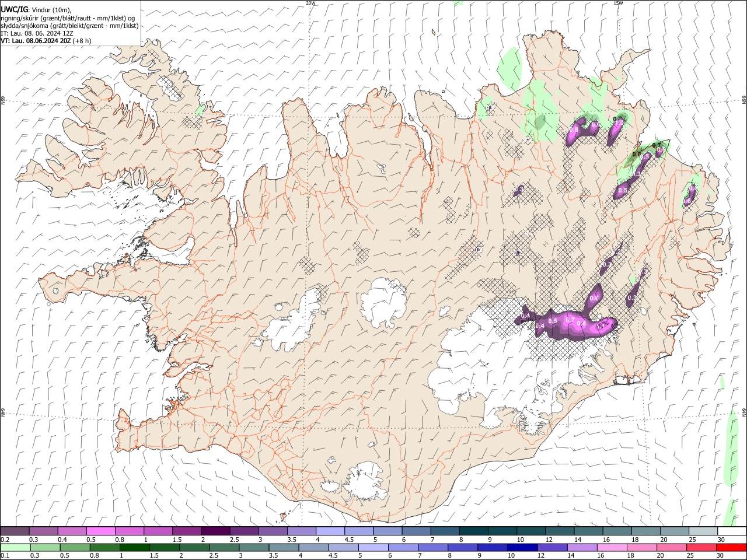This screenshot has width=747, height=560.
Task: Select the green 1.5 rain scale swatch
Action: click(x=164, y=547)
